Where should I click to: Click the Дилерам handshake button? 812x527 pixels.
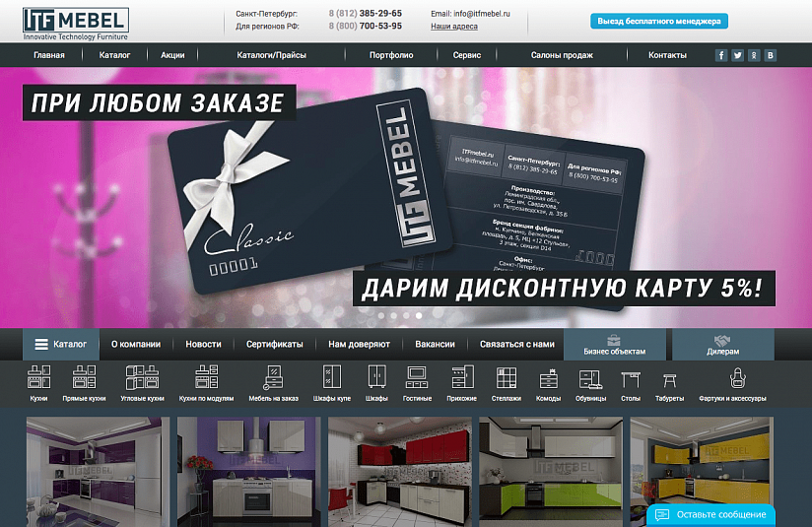723,344
